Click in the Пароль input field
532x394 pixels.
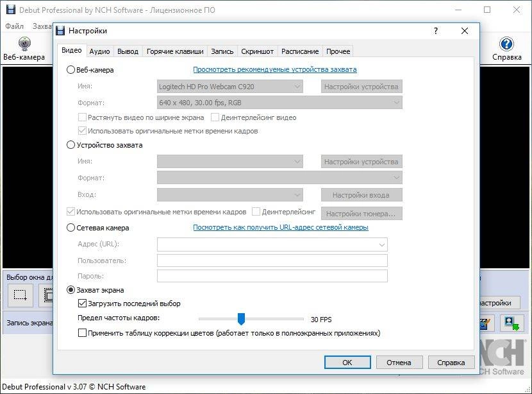coord(272,276)
